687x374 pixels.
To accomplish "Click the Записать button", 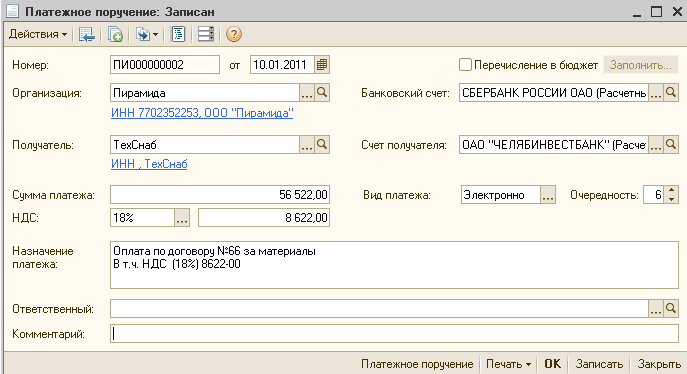I will pos(599,364).
